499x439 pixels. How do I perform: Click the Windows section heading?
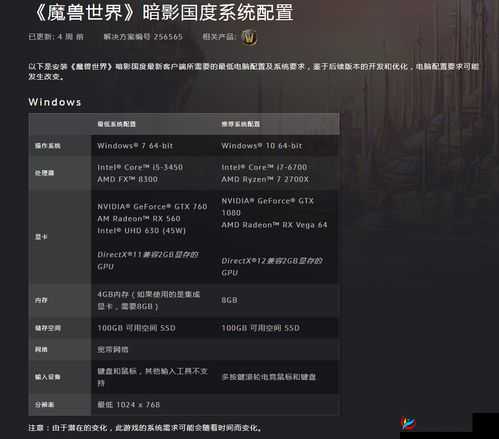55,102
